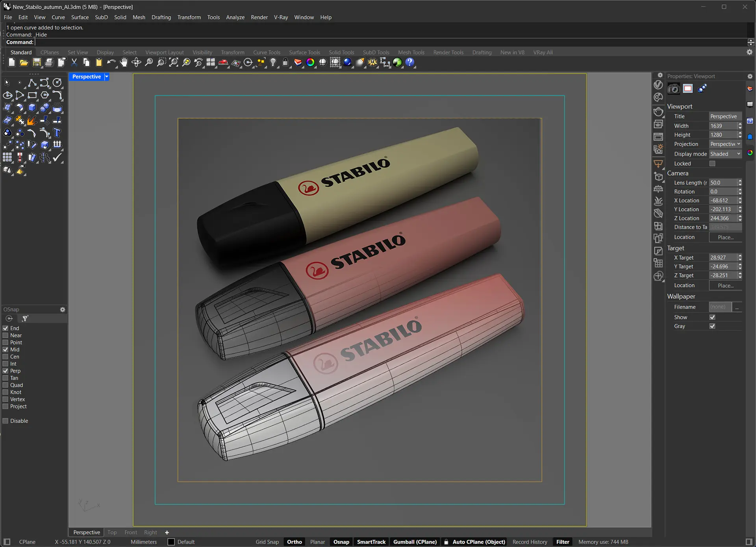This screenshot has height=547, width=756.
Task: Select the Rectangle tool in the side toolbar
Action: pos(32,95)
